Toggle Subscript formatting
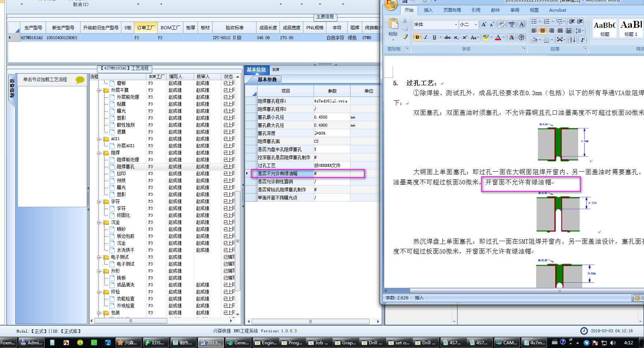The height and width of the screenshot is (348, 644). pos(456,37)
